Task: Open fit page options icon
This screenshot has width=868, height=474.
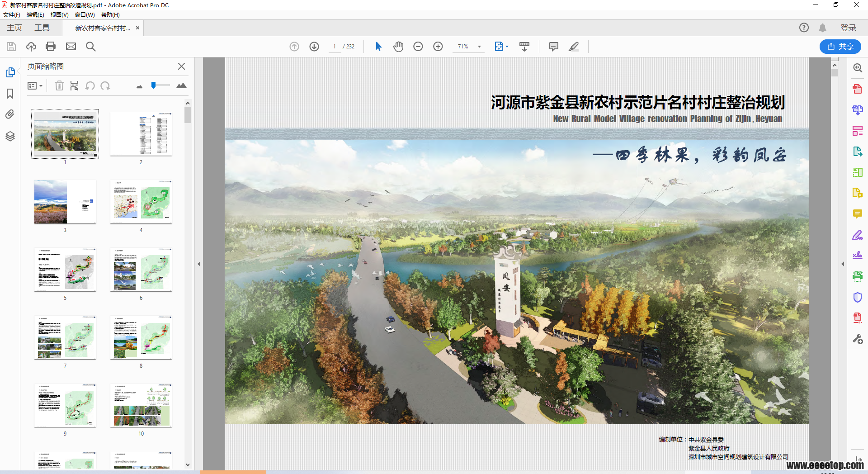Action: tap(501, 47)
